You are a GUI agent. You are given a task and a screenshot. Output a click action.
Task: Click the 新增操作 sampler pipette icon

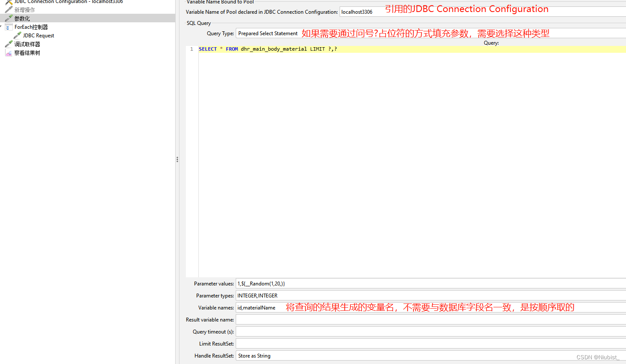pos(9,9)
